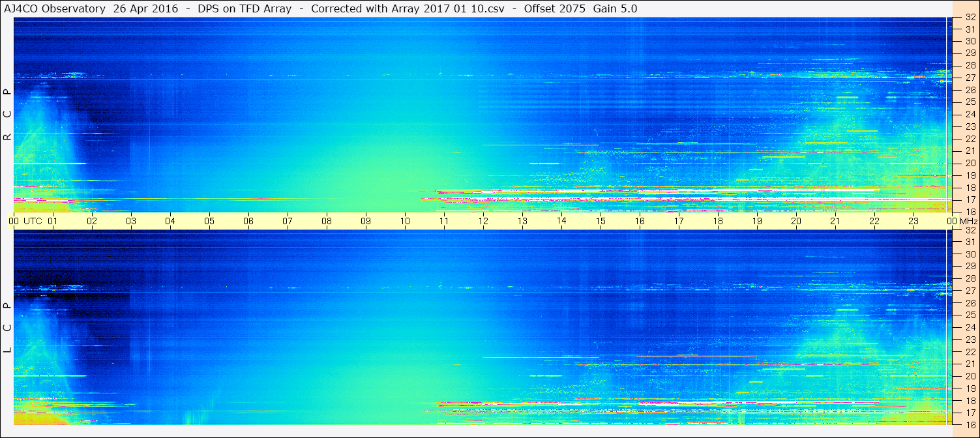Image resolution: width=980 pixels, height=438 pixels.
Task: Select the 26 MHz label of the LCP panel
Action: (970, 303)
